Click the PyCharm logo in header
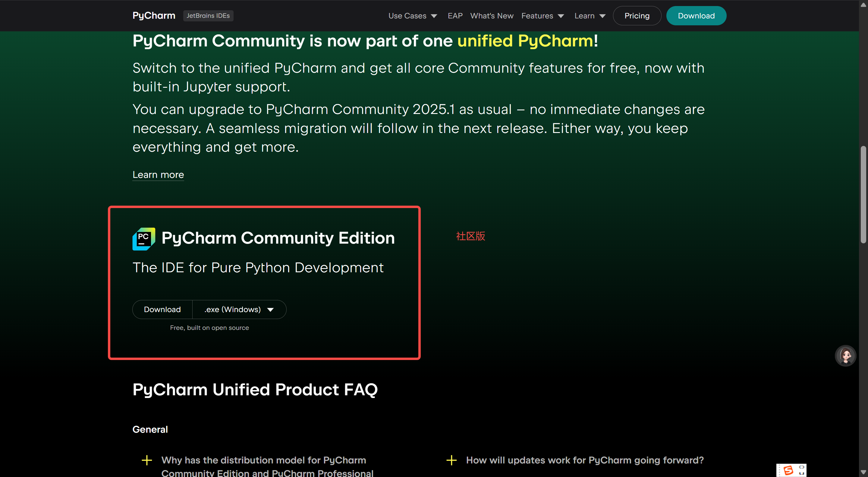Screen dimensions: 868x477 [x=154, y=16]
